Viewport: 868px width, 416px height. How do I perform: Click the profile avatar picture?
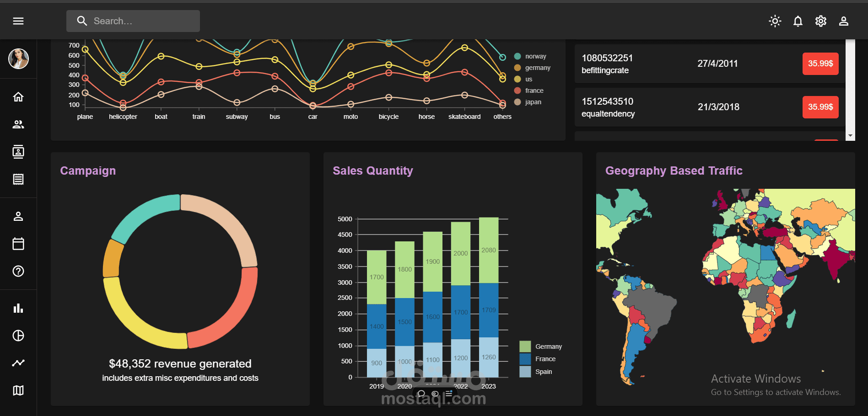coord(18,59)
